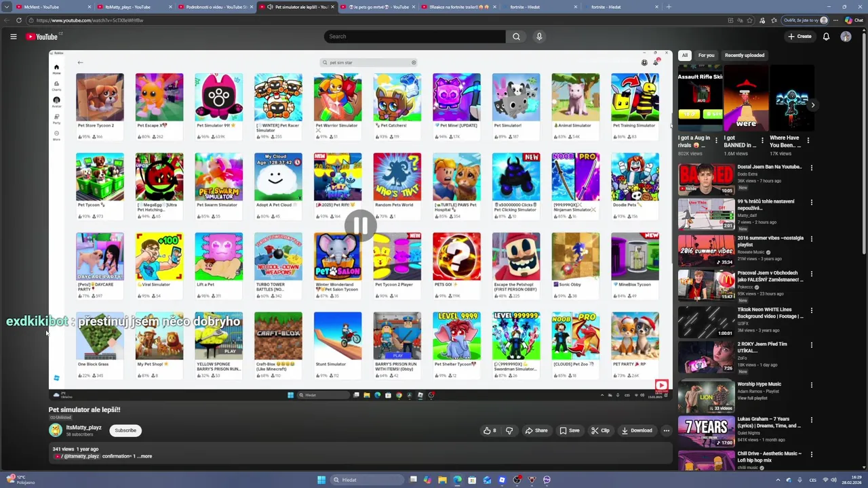The image size is (868, 488).
Task: Open more actions ellipsis under the video
Action: point(666,430)
